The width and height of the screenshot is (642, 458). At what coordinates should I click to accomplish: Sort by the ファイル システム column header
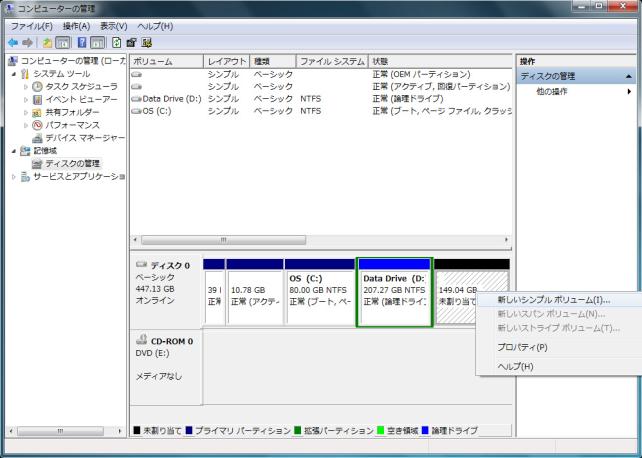tap(332, 61)
